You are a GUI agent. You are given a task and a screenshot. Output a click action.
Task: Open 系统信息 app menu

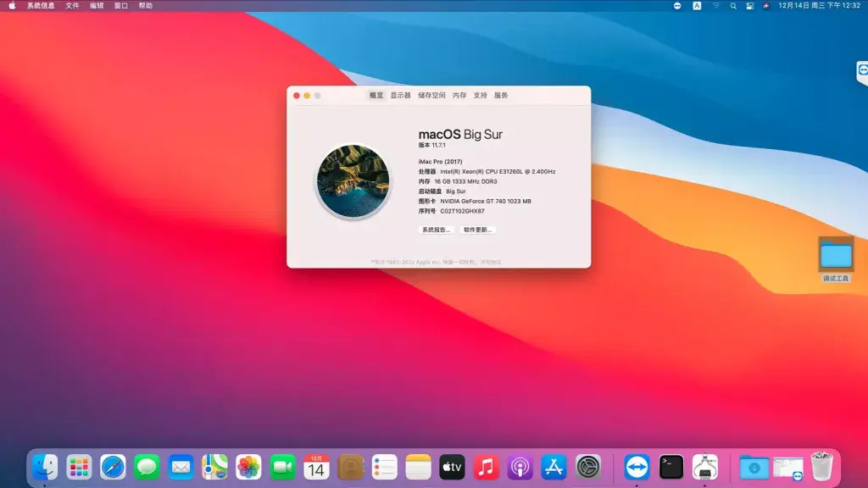tap(41, 6)
